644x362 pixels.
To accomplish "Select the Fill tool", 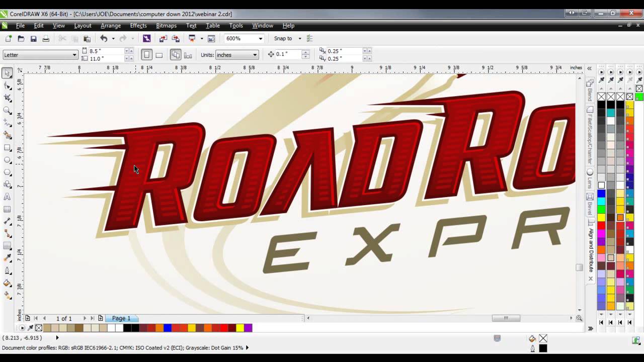I will [7, 283].
